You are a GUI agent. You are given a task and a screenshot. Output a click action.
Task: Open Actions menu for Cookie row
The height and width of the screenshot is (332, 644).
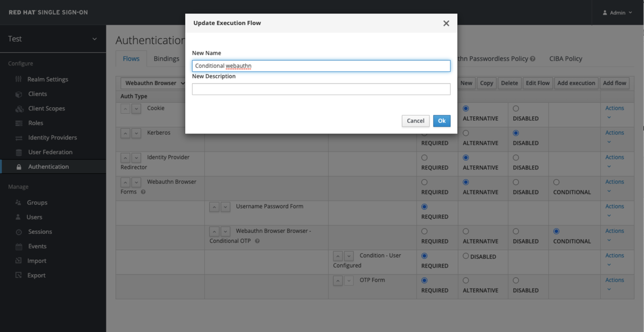pyautogui.click(x=614, y=112)
